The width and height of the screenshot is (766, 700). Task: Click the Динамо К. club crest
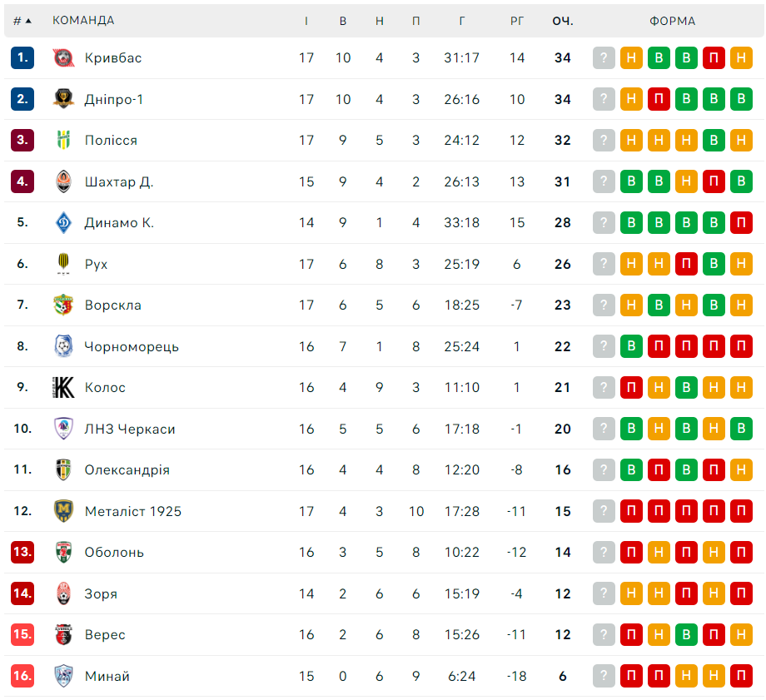tap(63, 223)
